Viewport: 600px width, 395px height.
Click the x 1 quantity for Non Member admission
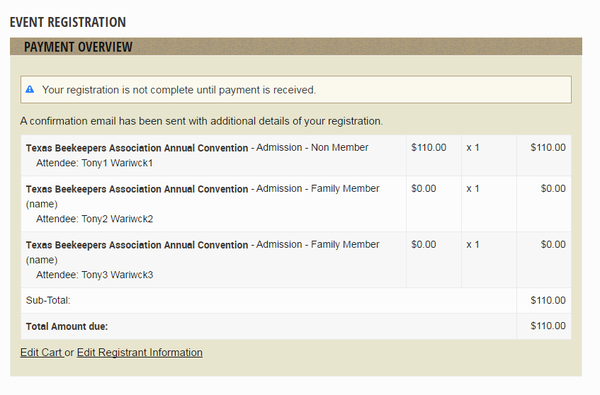(473, 148)
